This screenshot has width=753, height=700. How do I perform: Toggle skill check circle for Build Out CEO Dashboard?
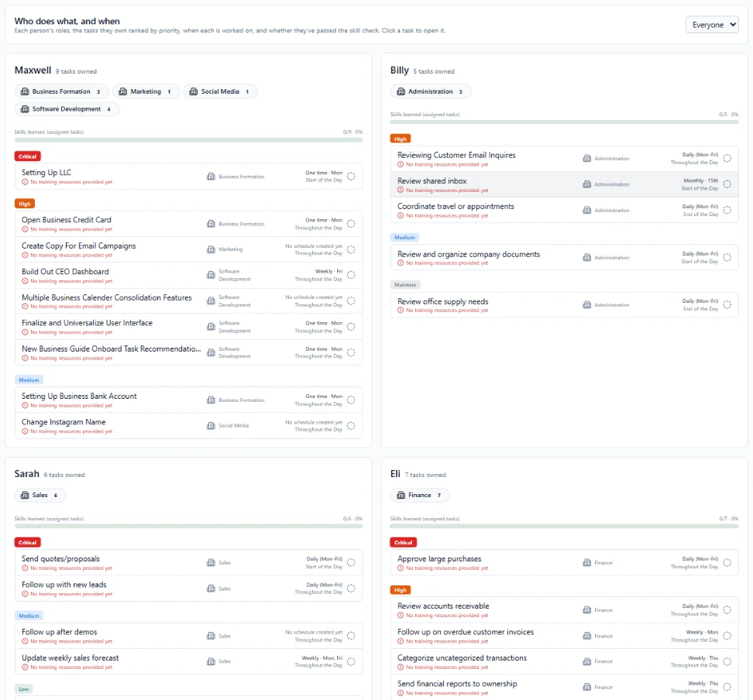(351, 275)
